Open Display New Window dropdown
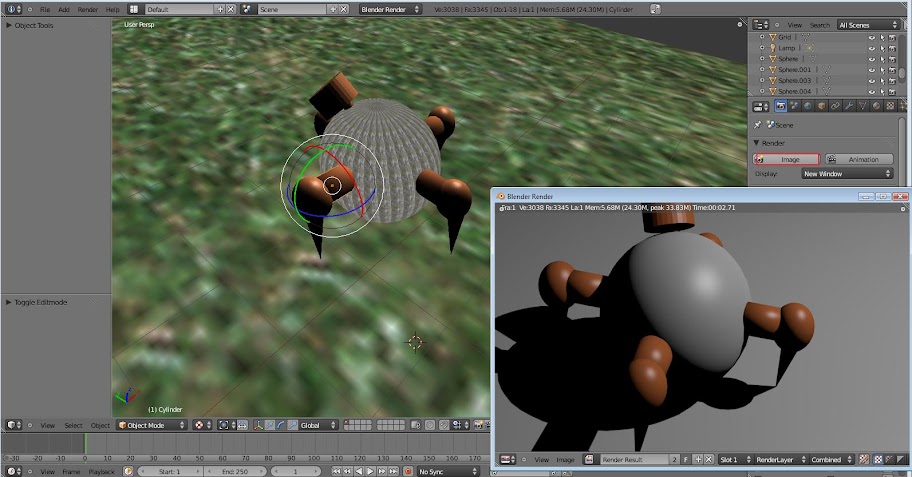Screen dimensions: 912x477 pyautogui.click(x=847, y=173)
